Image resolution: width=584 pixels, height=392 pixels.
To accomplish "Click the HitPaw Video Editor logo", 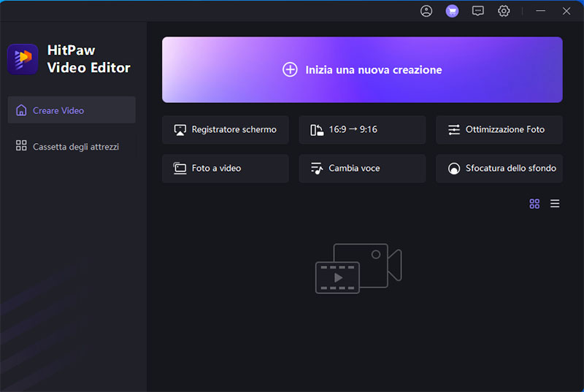I will pyautogui.click(x=23, y=59).
